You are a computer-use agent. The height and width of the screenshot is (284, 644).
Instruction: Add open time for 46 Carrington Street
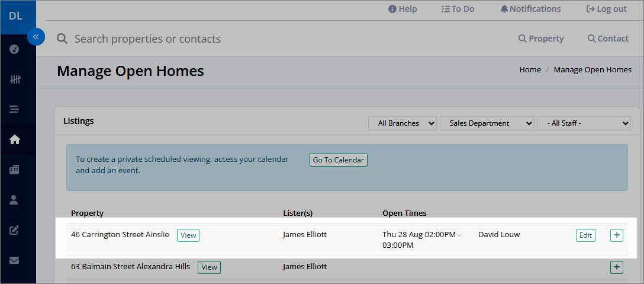click(617, 235)
